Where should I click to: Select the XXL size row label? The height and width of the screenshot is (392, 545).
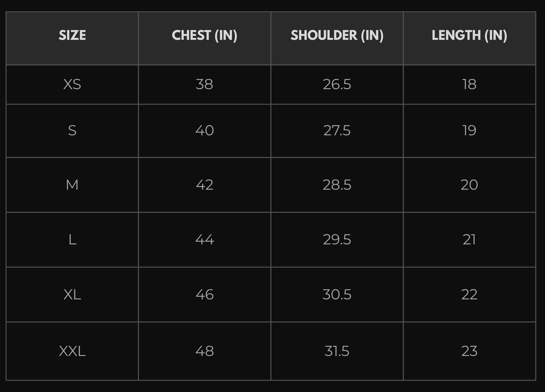click(x=72, y=351)
